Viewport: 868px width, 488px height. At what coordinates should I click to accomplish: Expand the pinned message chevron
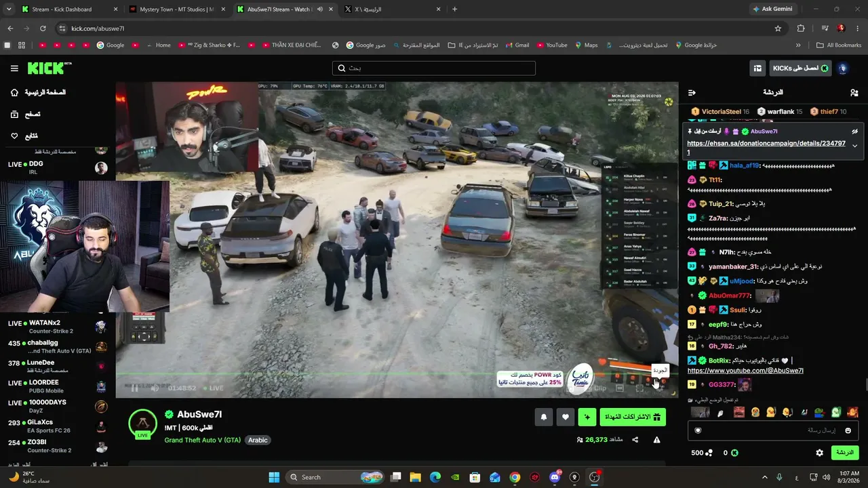855,146
